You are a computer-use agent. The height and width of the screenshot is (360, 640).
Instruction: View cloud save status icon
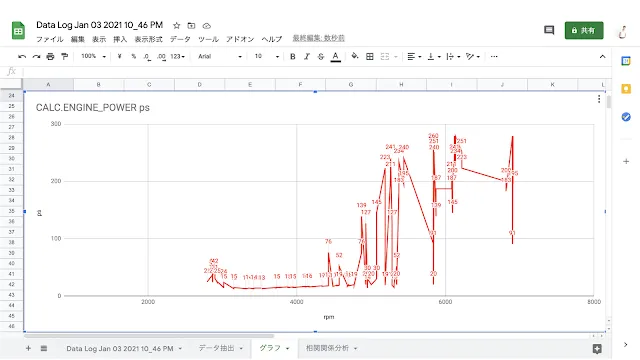(207, 26)
